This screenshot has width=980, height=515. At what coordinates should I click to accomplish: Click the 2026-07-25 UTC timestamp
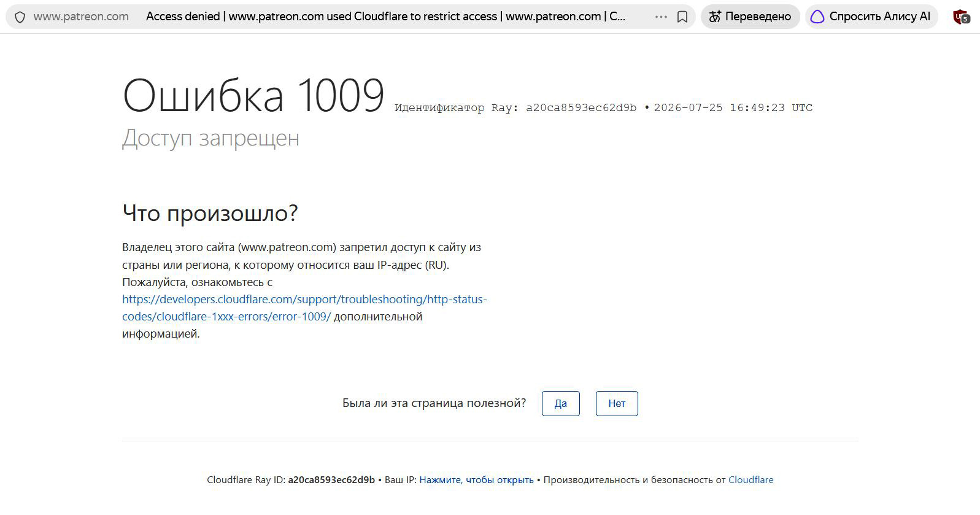tap(733, 107)
